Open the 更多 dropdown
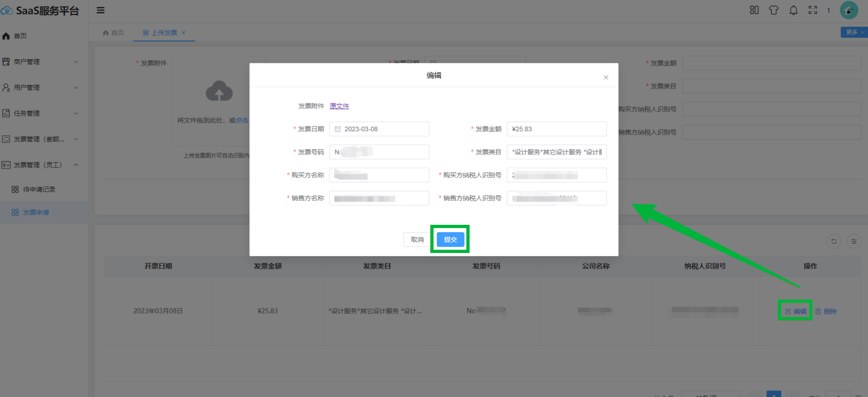 [x=854, y=32]
